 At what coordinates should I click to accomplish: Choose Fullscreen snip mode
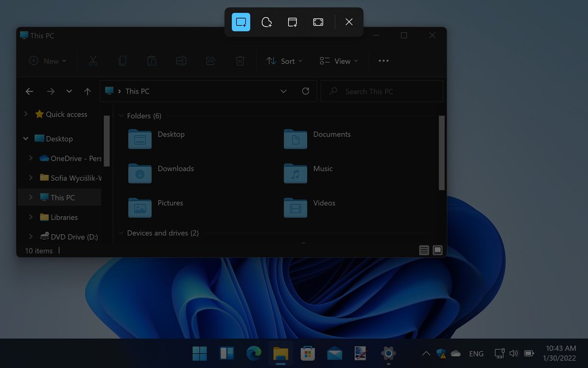(x=318, y=22)
